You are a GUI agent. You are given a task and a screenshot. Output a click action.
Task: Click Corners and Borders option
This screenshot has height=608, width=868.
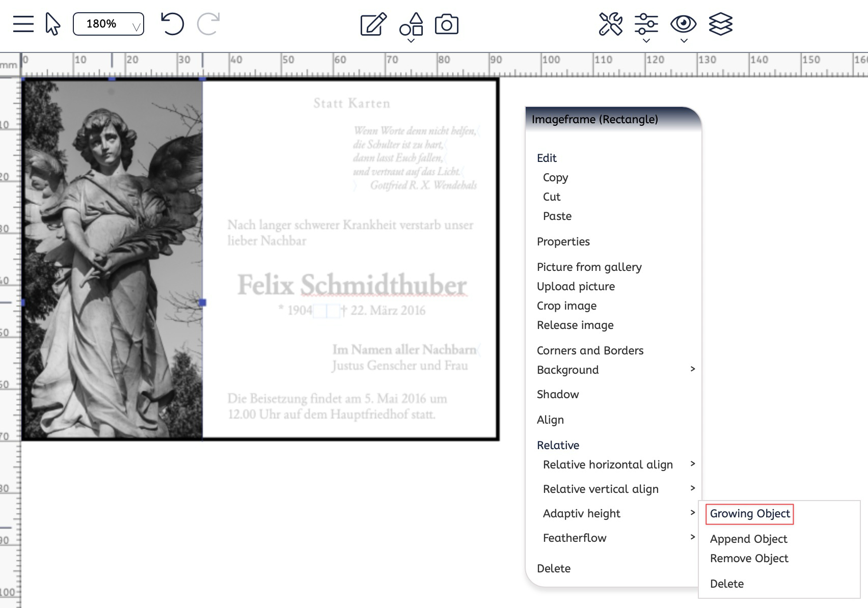(590, 350)
